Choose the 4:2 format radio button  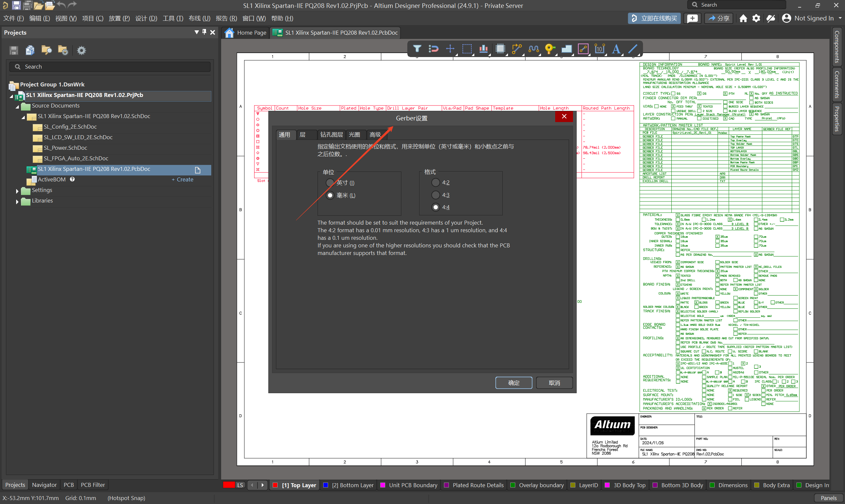point(436,182)
